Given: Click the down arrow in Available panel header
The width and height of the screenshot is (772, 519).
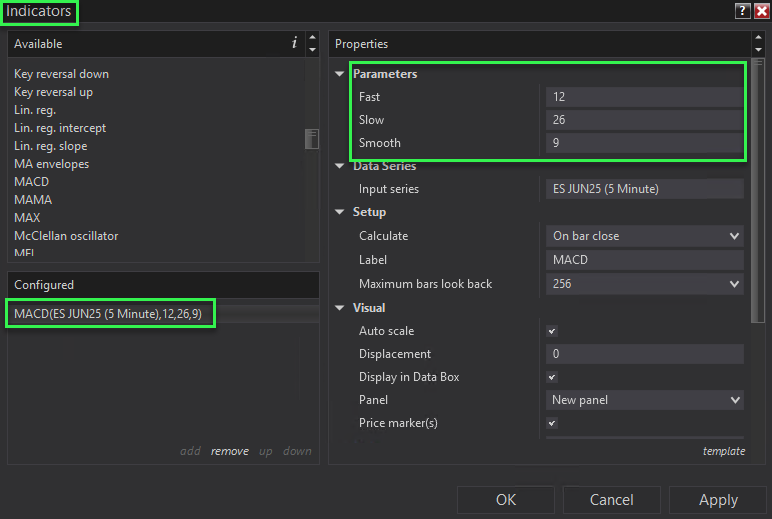Looking at the screenshot, I should [x=312, y=50].
